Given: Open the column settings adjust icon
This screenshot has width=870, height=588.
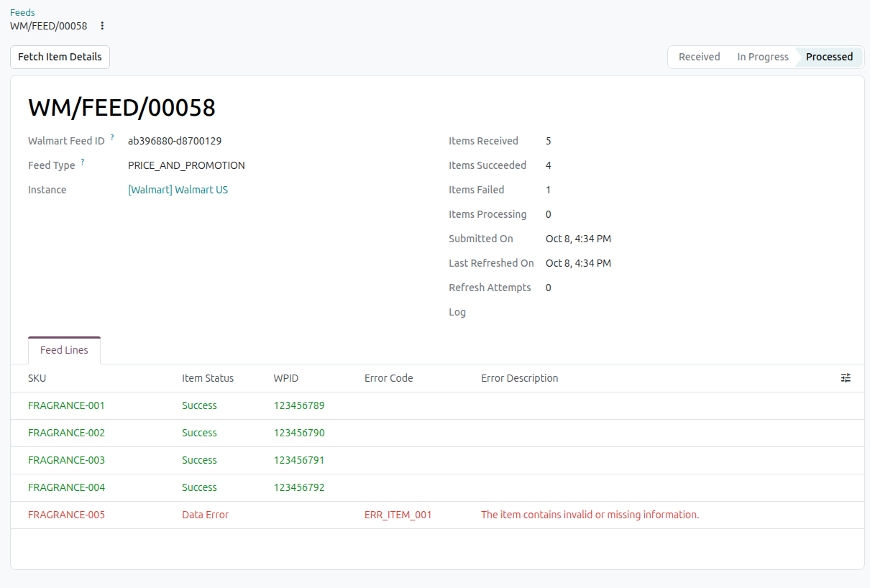Looking at the screenshot, I should (846, 378).
